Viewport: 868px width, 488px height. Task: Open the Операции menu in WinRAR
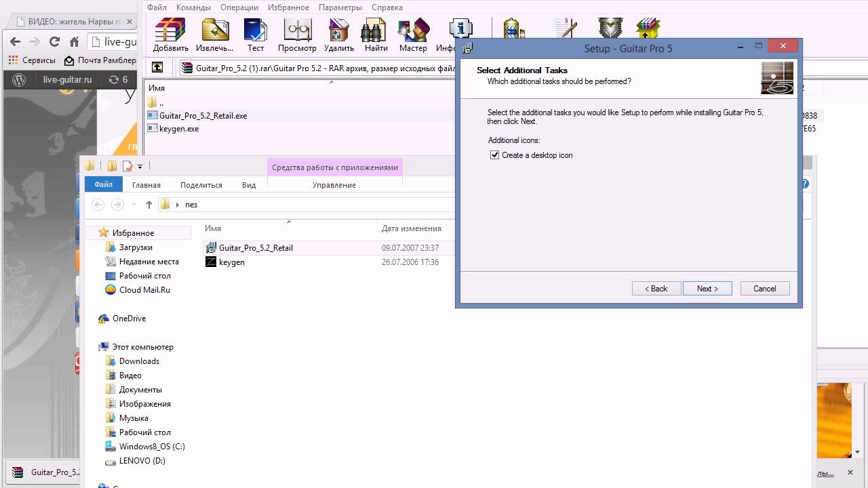[239, 7]
